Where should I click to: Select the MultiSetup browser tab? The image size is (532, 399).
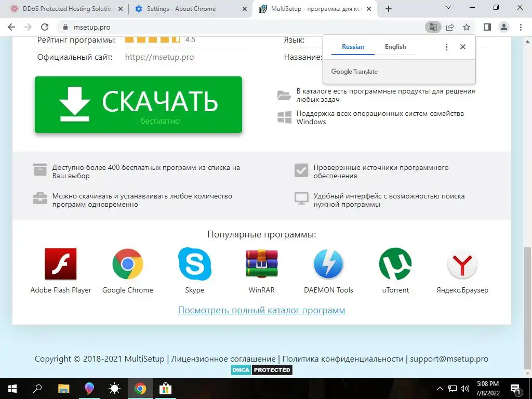tap(314, 9)
